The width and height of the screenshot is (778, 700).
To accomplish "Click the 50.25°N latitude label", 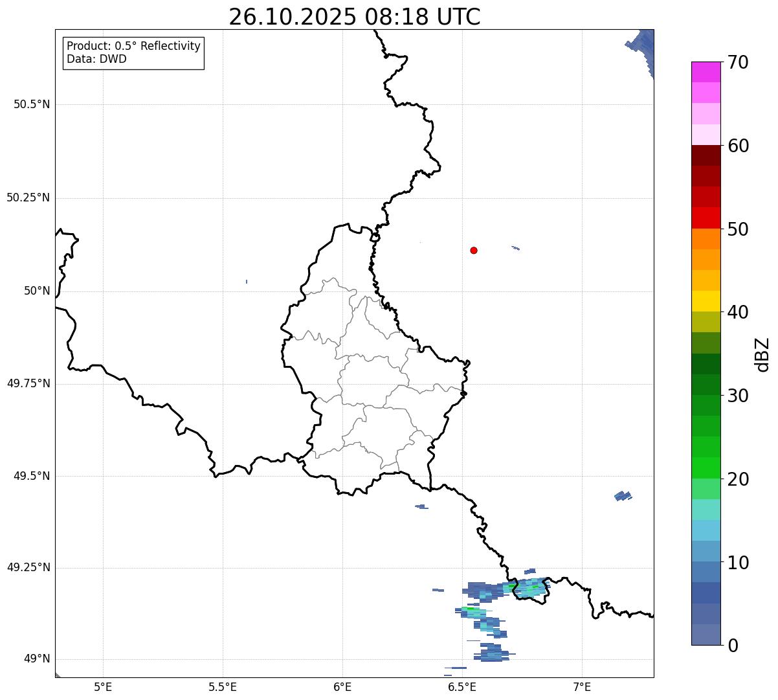I will [28, 198].
